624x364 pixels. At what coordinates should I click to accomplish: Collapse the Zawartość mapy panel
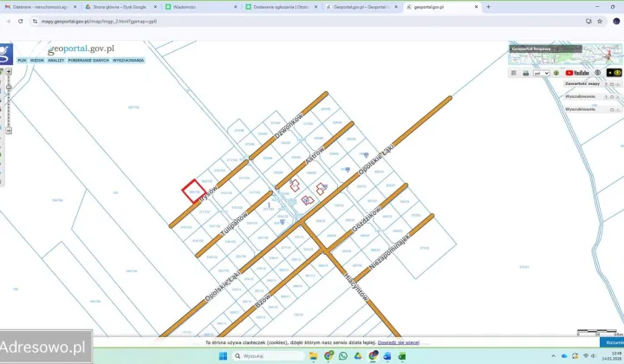coord(611,84)
